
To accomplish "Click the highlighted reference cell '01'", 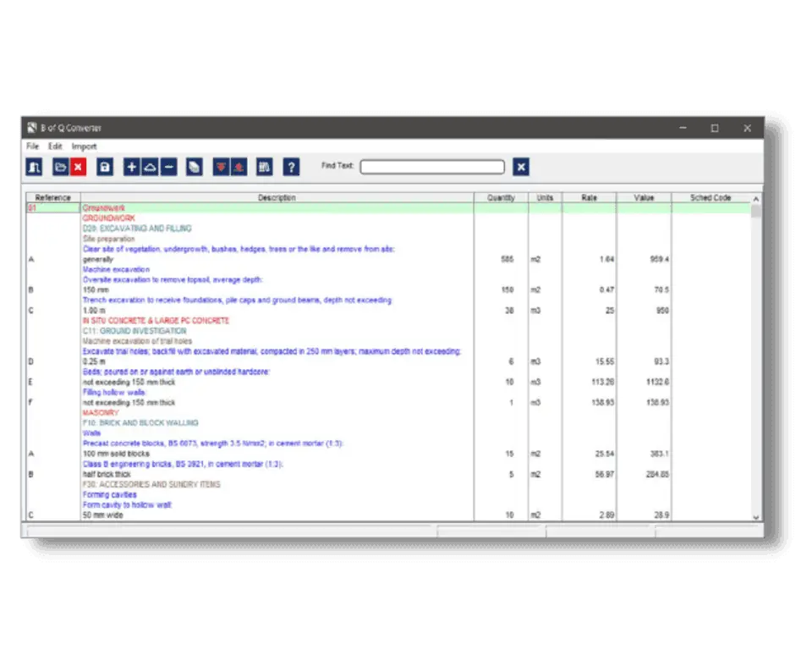I will 52,208.
